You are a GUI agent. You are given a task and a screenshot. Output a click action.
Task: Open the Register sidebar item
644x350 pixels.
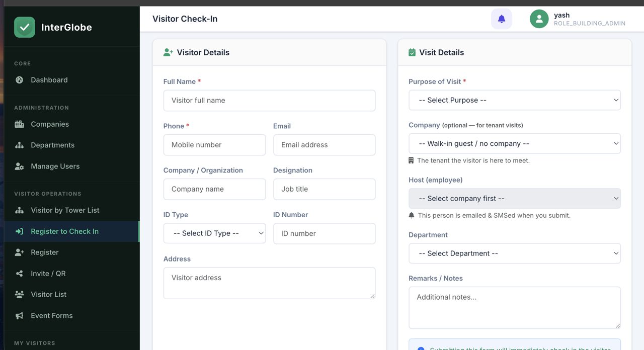click(x=72, y=252)
